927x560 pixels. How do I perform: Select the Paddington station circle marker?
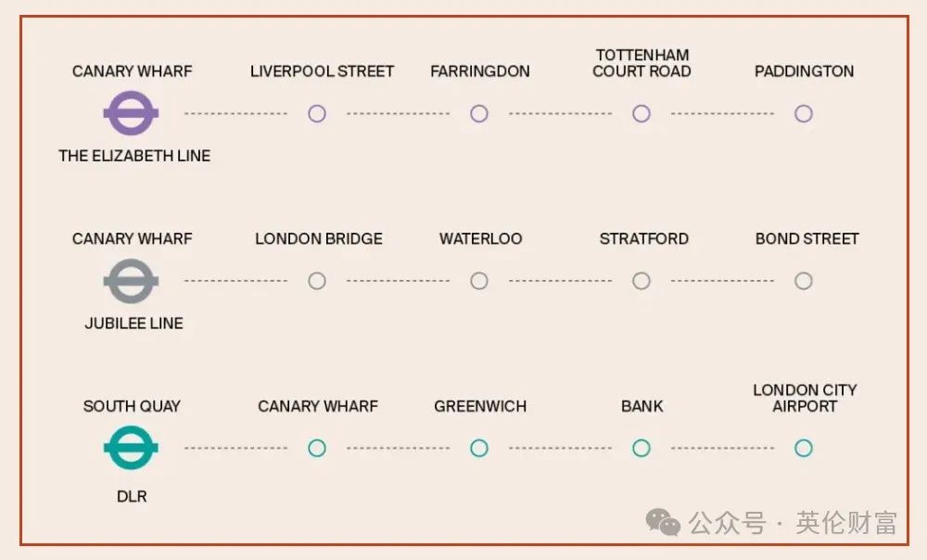tap(804, 113)
